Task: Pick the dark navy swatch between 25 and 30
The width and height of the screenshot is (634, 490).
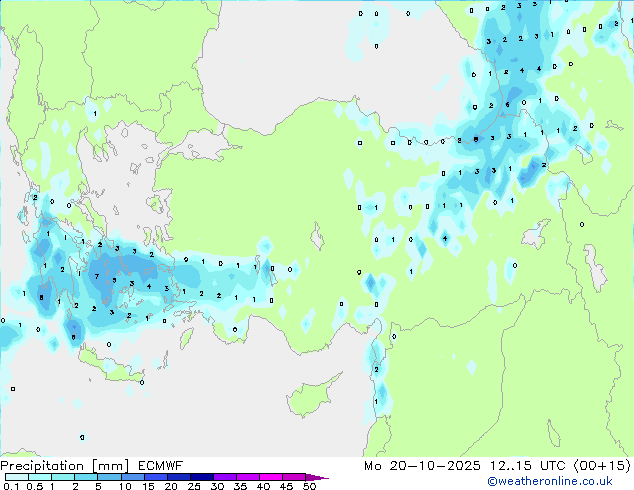Action: pos(202,477)
